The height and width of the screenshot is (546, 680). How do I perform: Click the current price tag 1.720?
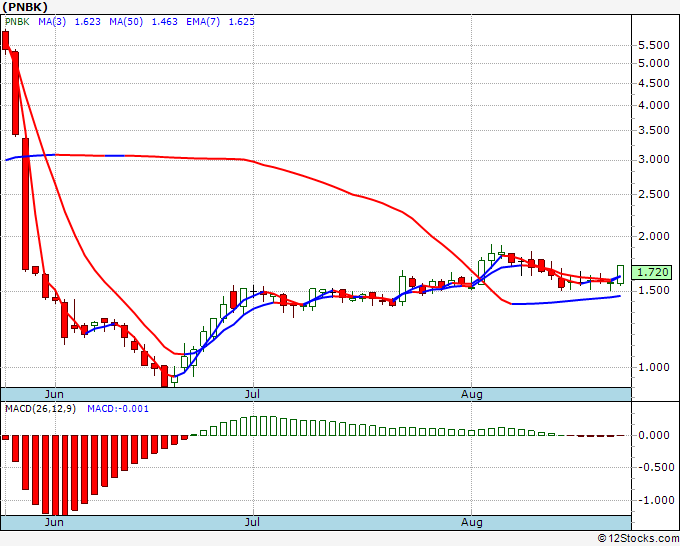point(652,272)
